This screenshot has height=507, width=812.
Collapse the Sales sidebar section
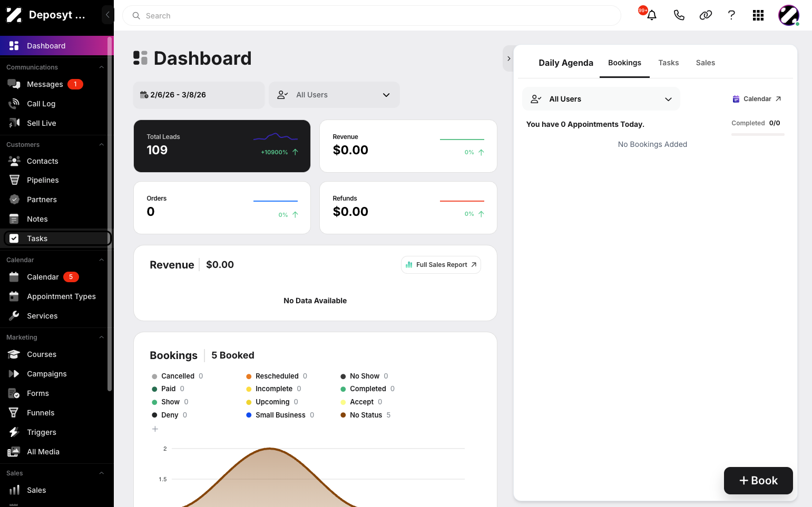tap(102, 473)
